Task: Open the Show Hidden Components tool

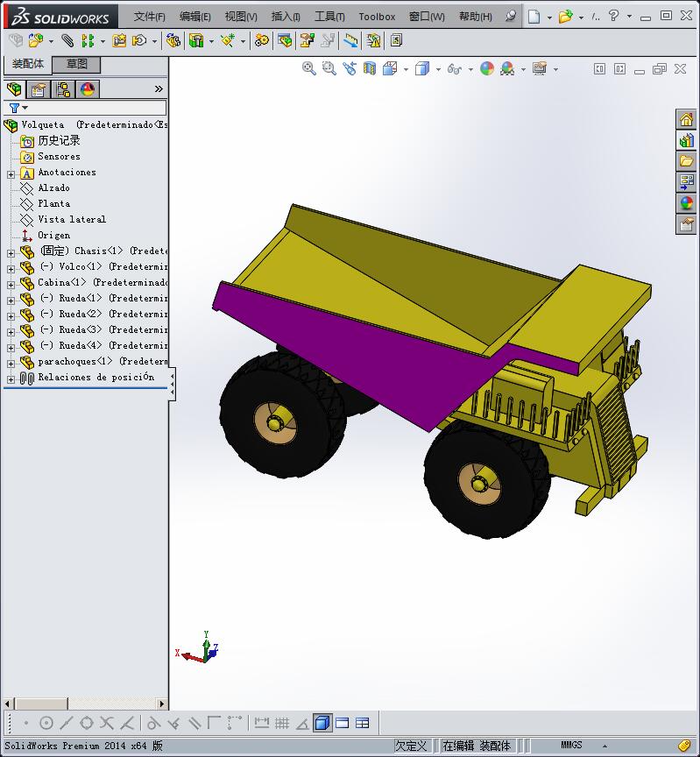Action: (x=173, y=40)
